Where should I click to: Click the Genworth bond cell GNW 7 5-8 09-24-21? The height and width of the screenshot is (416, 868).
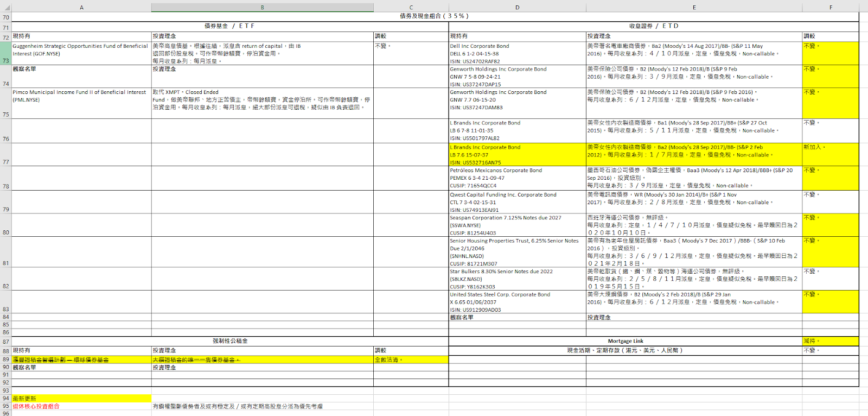pyautogui.click(x=518, y=77)
